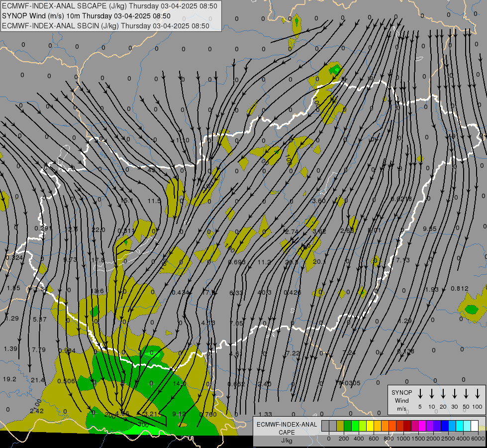Image resolution: width=487 pixels, height=448 pixels.
Task: Click the 5.87 value on the map
Action: click(40, 319)
